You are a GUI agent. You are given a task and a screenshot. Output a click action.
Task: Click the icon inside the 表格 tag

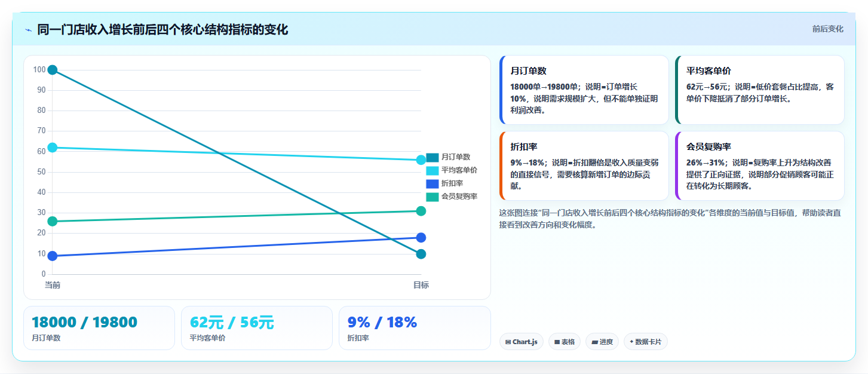click(557, 342)
